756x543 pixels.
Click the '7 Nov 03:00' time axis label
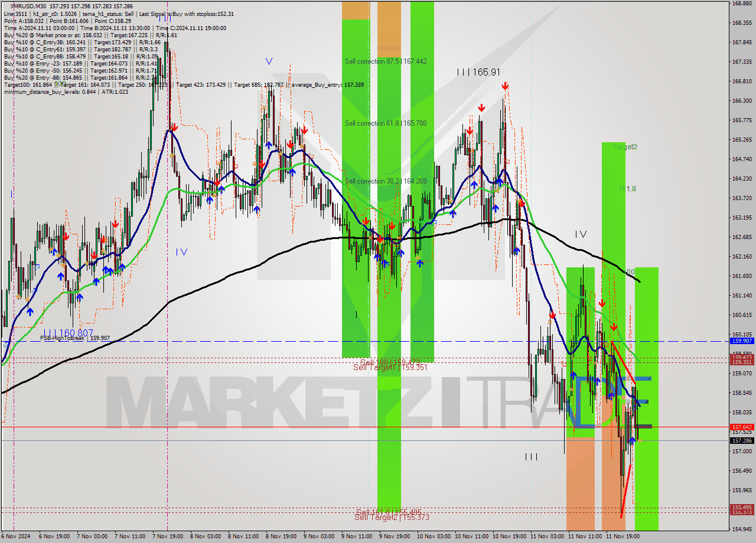click(92, 537)
